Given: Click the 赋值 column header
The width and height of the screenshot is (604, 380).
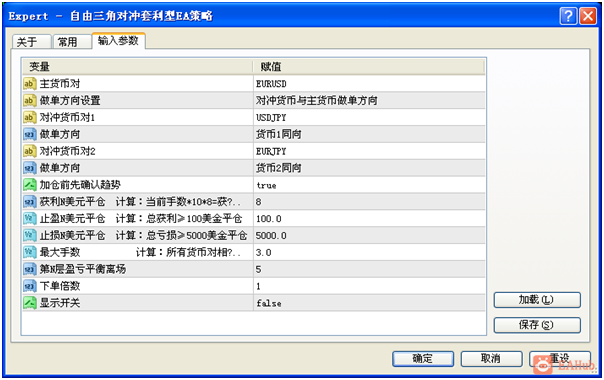Looking at the screenshot, I should (369, 67).
